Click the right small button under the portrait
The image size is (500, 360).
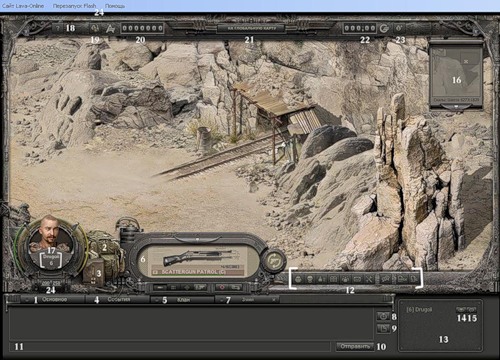[x=57, y=283]
